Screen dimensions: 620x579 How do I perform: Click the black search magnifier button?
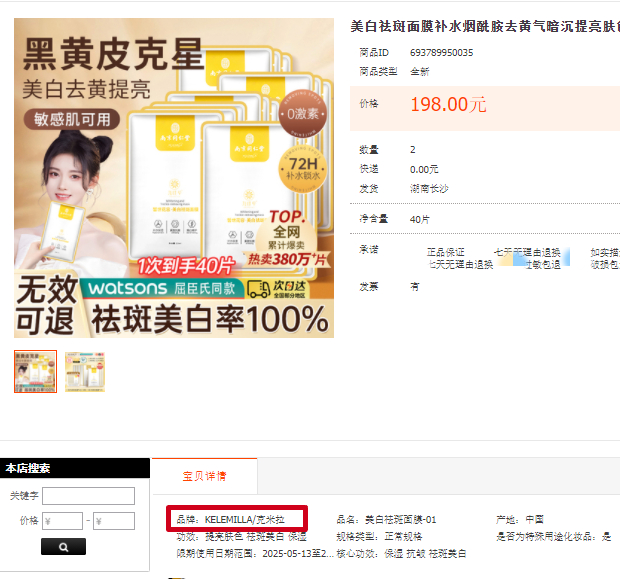(63, 547)
